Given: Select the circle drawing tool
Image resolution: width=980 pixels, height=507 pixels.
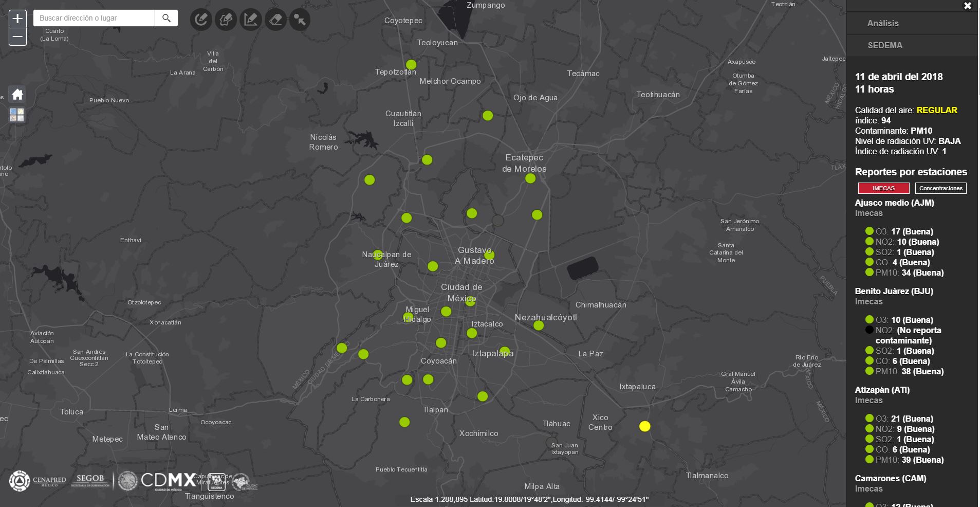Looking at the screenshot, I should [201, 20].
